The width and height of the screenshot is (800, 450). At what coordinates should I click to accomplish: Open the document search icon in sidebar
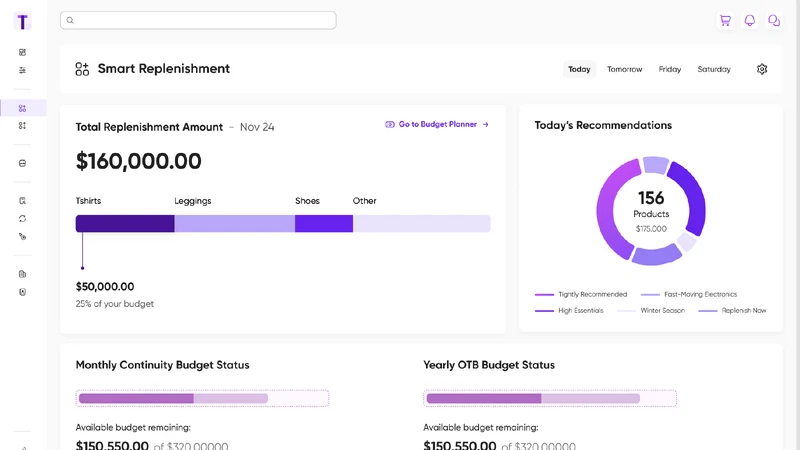(x=22, y=201)
